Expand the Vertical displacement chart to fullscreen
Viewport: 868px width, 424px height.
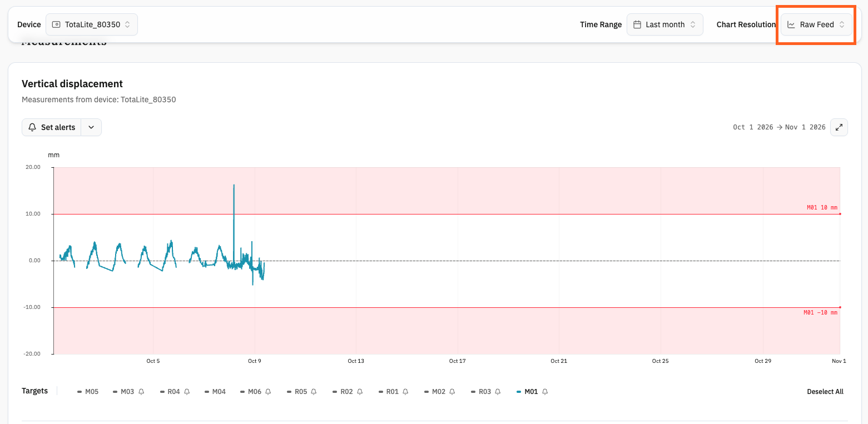pos(839,127)
